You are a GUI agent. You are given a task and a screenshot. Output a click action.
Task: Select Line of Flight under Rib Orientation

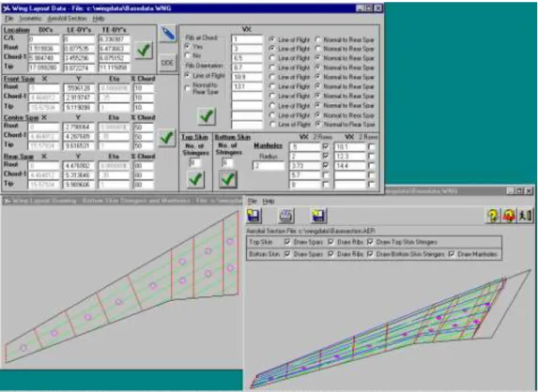pyautogui.click(x=188, y=75)
